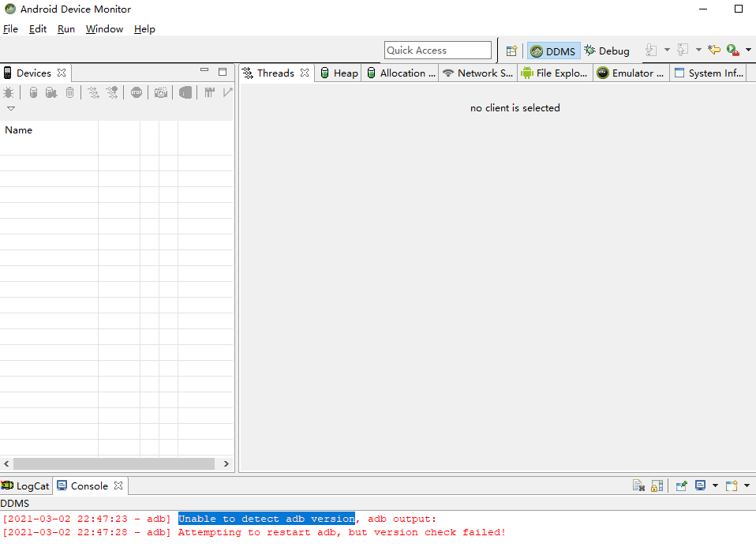Viewport: 756px width, 555px height.
Task: Select the Devices tab
Action: (34, 73)
